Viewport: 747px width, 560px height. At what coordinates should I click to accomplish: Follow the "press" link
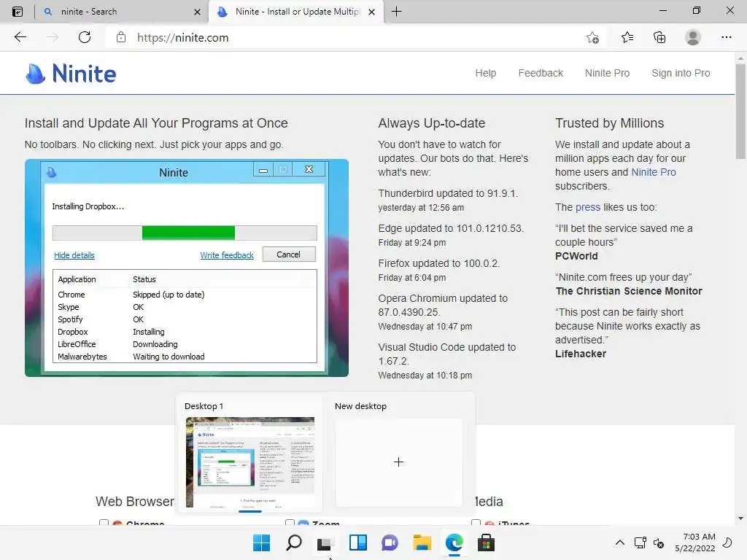pyautogui.click(x=588, y=207)
